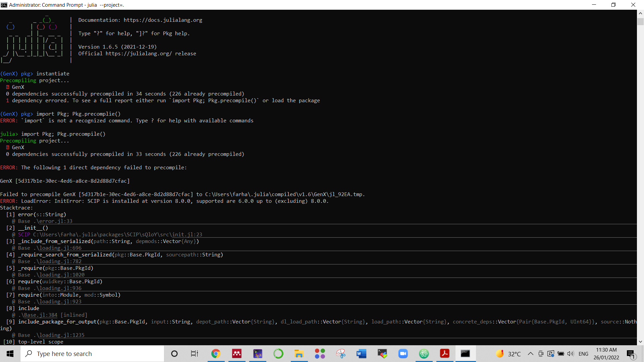Click the scrollbar down arrow
This screenshot has width=644, height=362.
(x=640, y=342)
